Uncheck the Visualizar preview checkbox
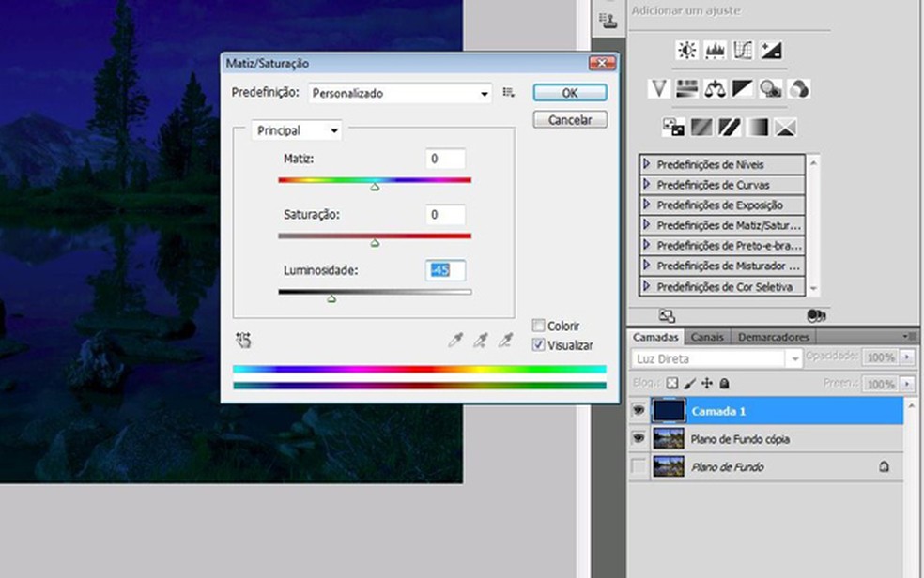 click(538, 345)
